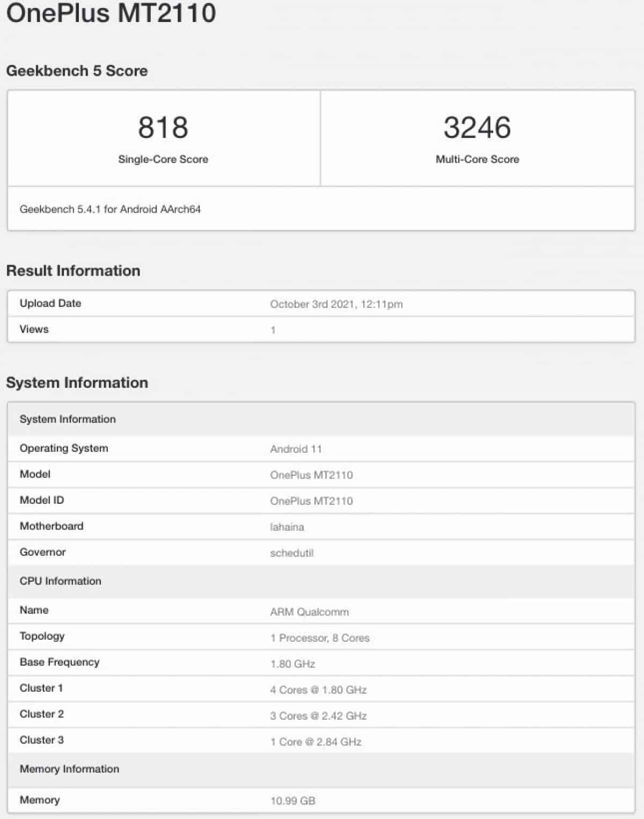644x819 pixels.
Task: Click the Governor label
Action: pos(42,552)
